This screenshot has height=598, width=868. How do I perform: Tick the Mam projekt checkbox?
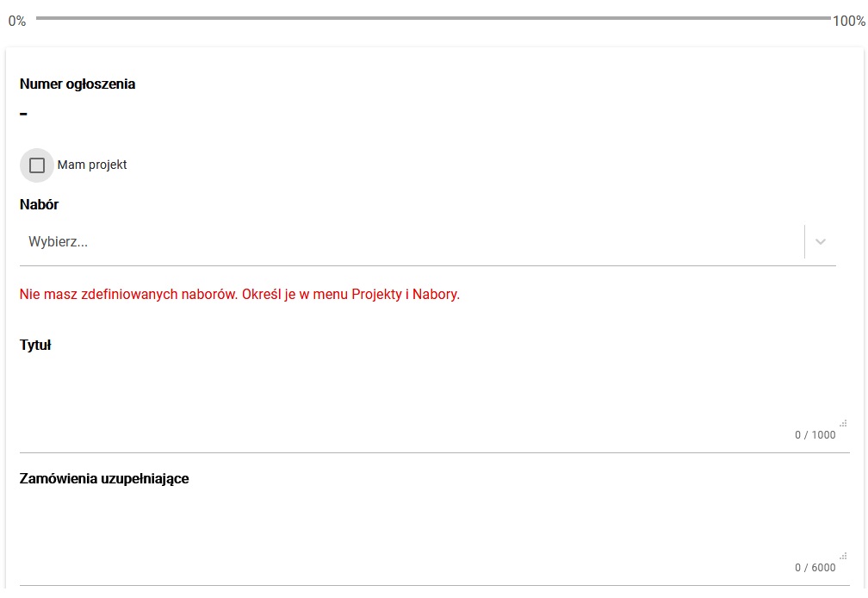[x=37, y=165]
